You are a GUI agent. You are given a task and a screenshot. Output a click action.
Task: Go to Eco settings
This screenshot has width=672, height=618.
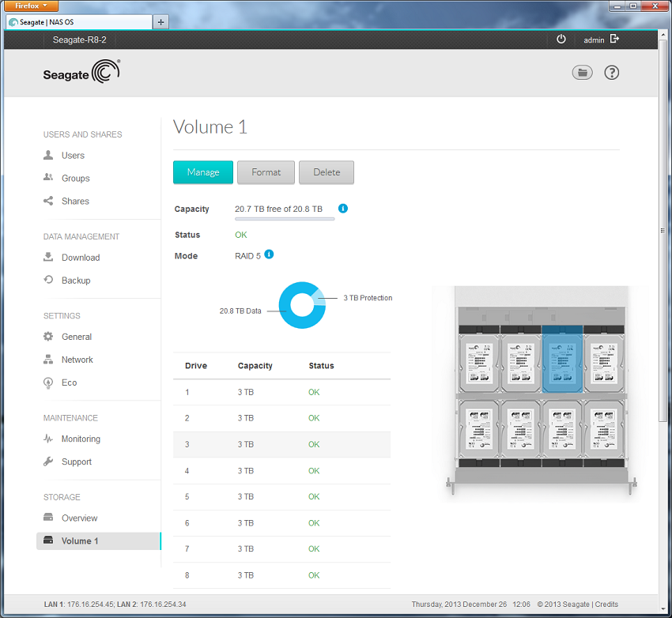[69, 382]
